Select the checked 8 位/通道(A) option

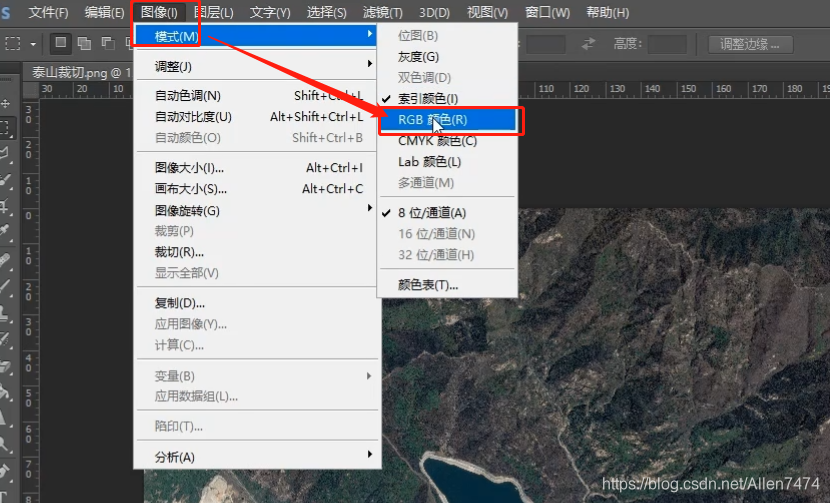tap(431, 213)
